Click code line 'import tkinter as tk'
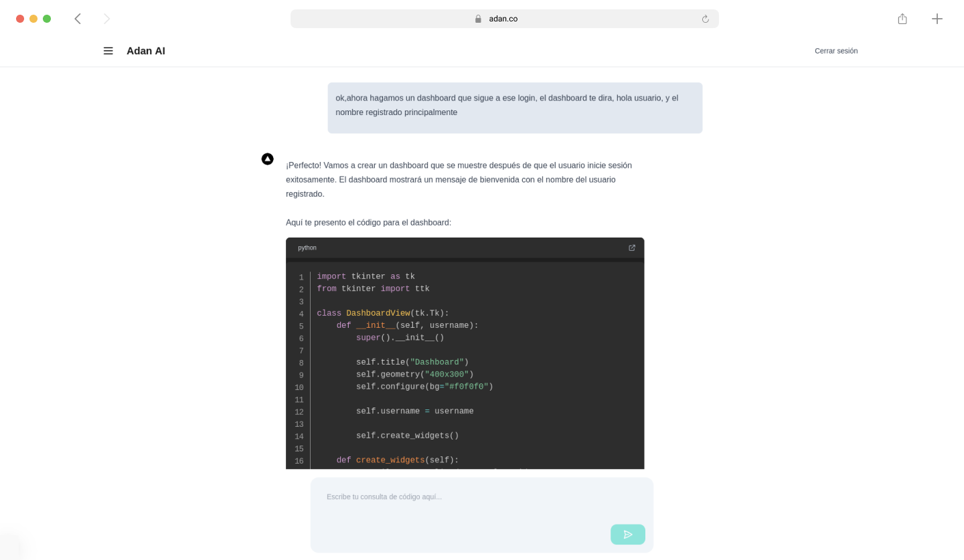This screenshot has height=560, width=964. click(366, 276)
